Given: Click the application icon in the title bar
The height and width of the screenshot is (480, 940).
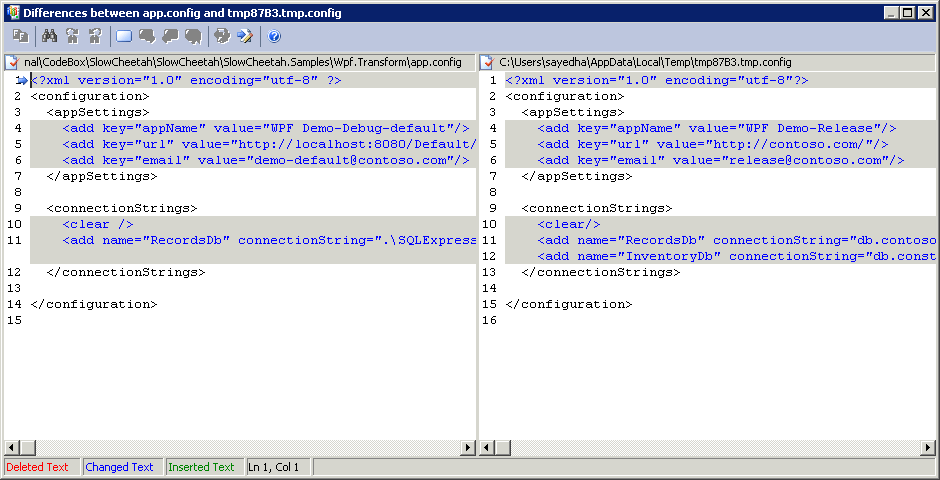Looking at the screenshot, I should point(12,12).
